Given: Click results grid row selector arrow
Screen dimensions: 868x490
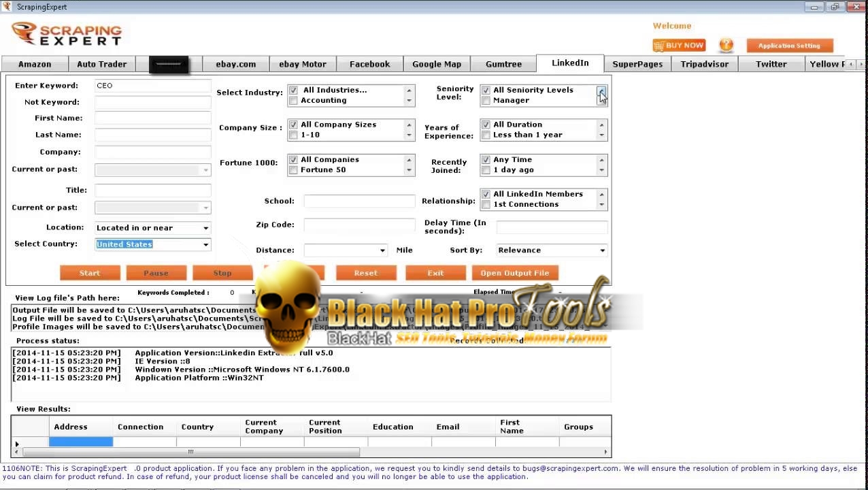Looking at the screenshot, I should coord(17,444).
